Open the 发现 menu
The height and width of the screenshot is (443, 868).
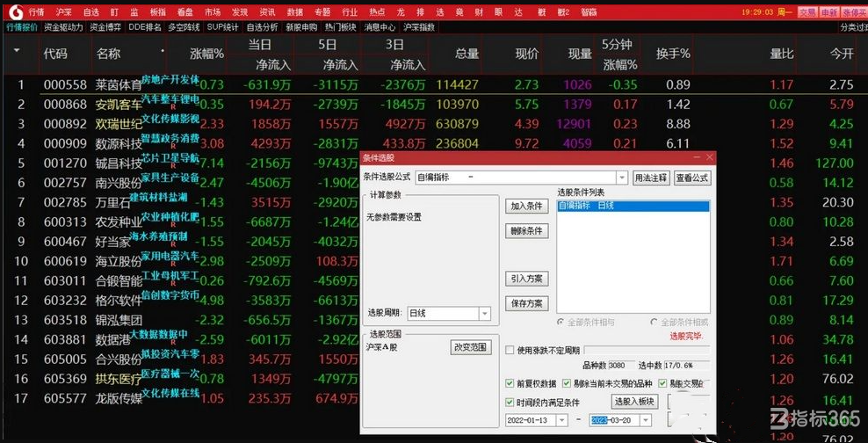click(240, 11)
